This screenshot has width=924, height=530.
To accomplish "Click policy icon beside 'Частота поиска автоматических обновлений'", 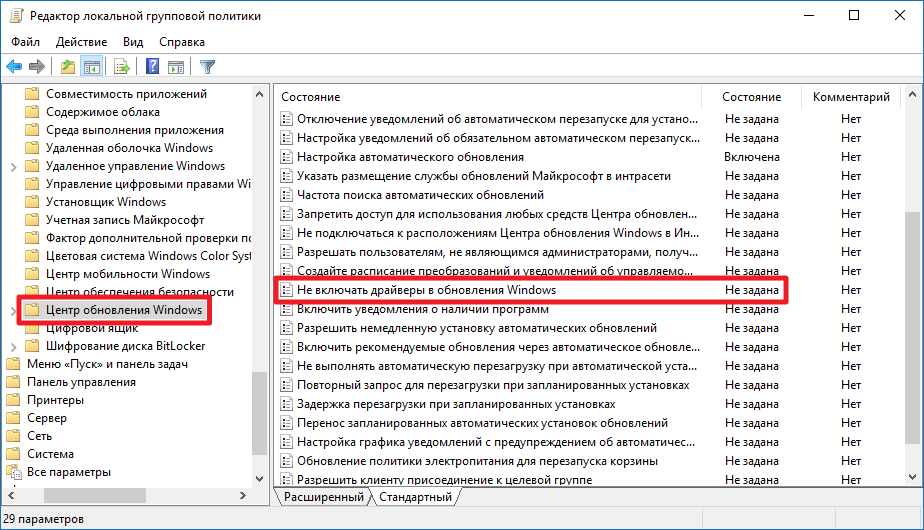I will pos(286,195).
